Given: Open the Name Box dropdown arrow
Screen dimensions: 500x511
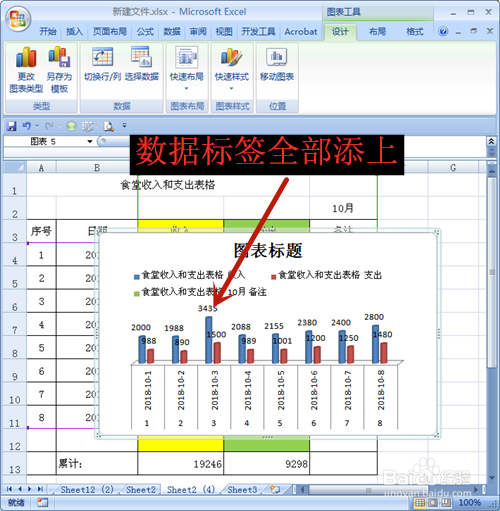Looking at the screenshot, I should click(90, 141).
